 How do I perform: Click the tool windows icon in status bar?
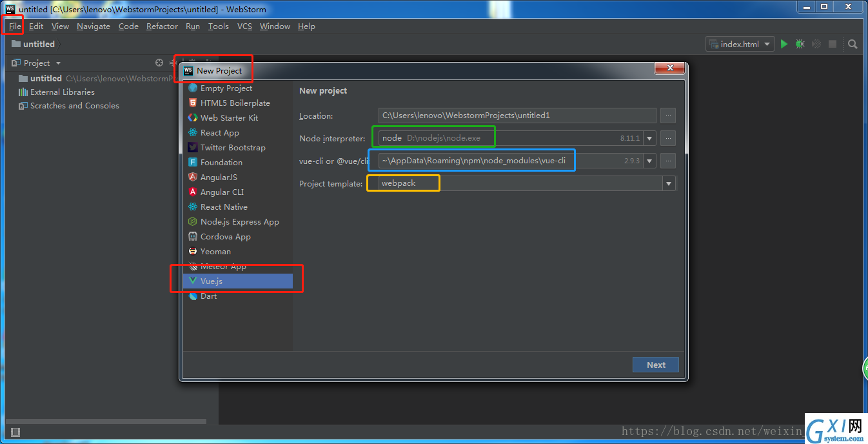(x=15, y=432)
